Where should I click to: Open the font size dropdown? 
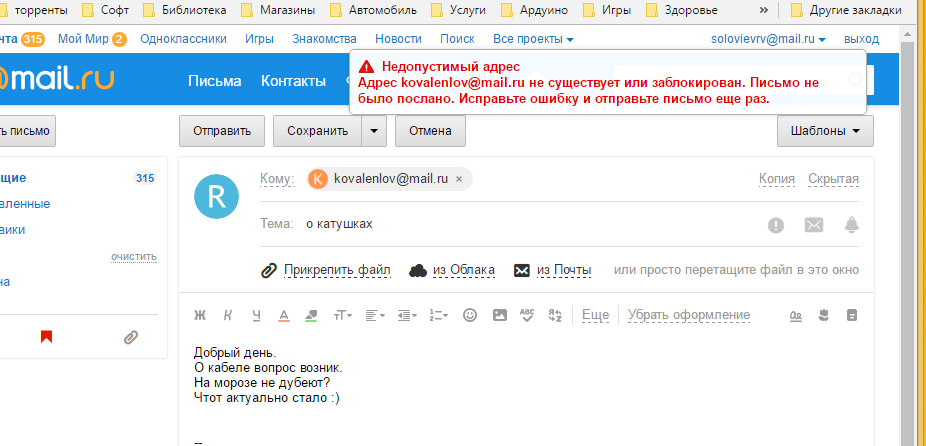click(343, 315)
